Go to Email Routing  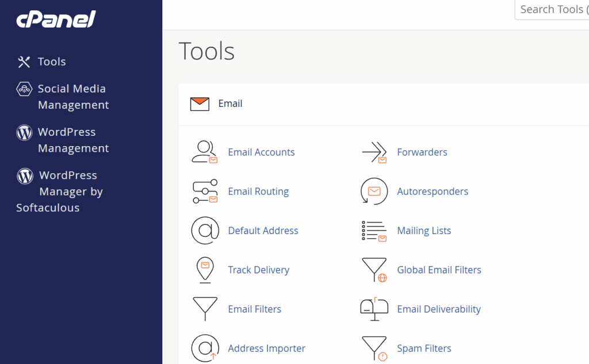pos(258,191)
